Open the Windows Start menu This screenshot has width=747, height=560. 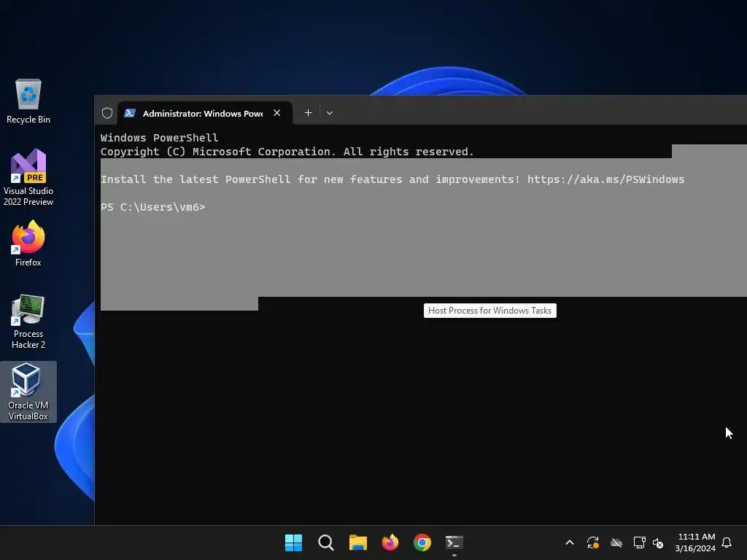click(x=293, y=542)
